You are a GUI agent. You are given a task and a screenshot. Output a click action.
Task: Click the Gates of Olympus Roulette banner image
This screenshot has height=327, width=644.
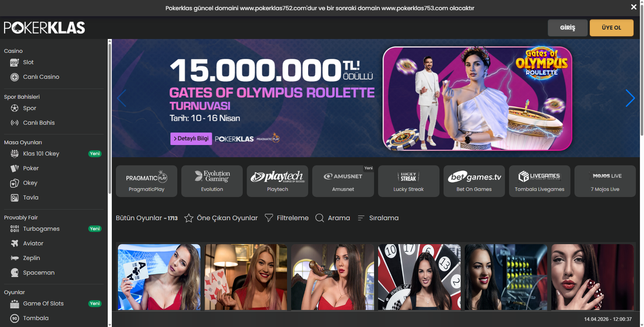477,98
